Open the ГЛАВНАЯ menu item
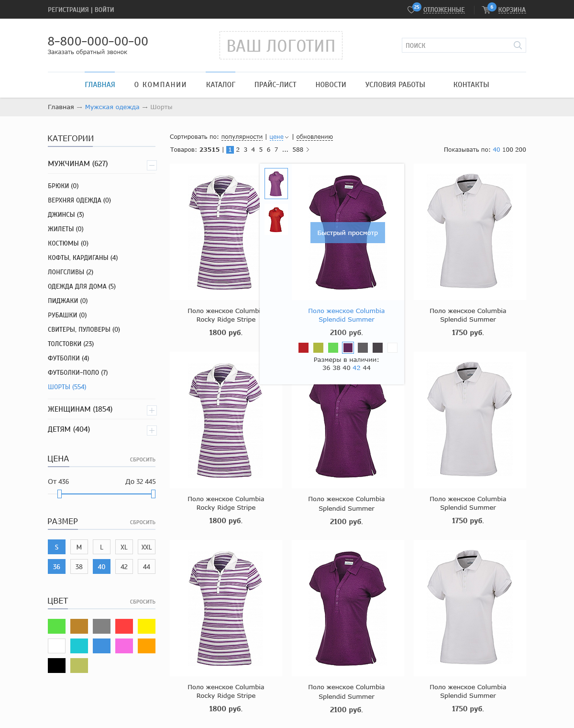 [100, 85]
